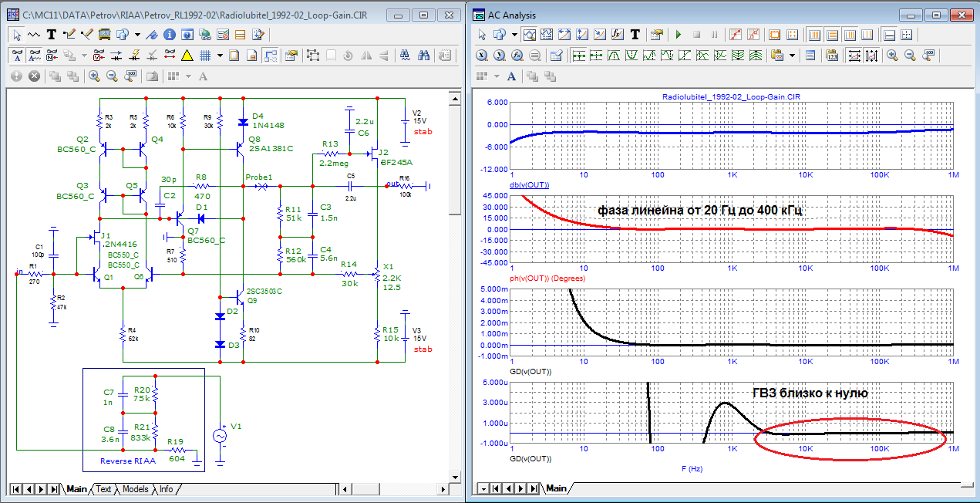Click the green Run analysis play button
This screenshot has height=503, width=980.
(x=679, y=35)
